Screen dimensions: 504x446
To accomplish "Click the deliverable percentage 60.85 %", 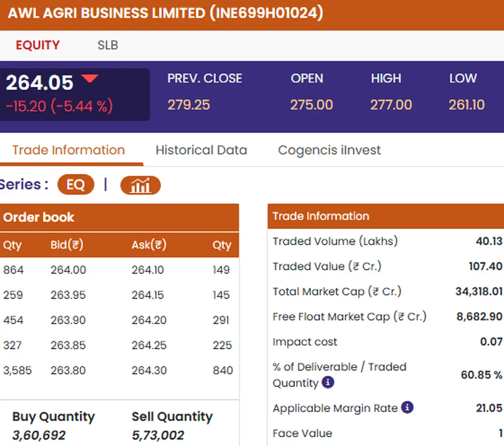I will point(481,375).
